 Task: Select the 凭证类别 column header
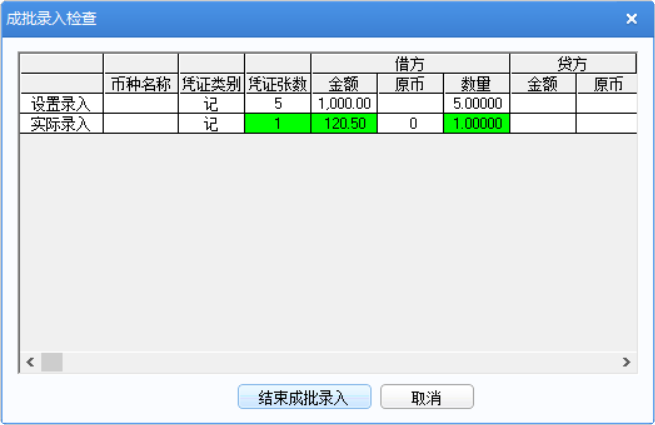tap(211, 84)
